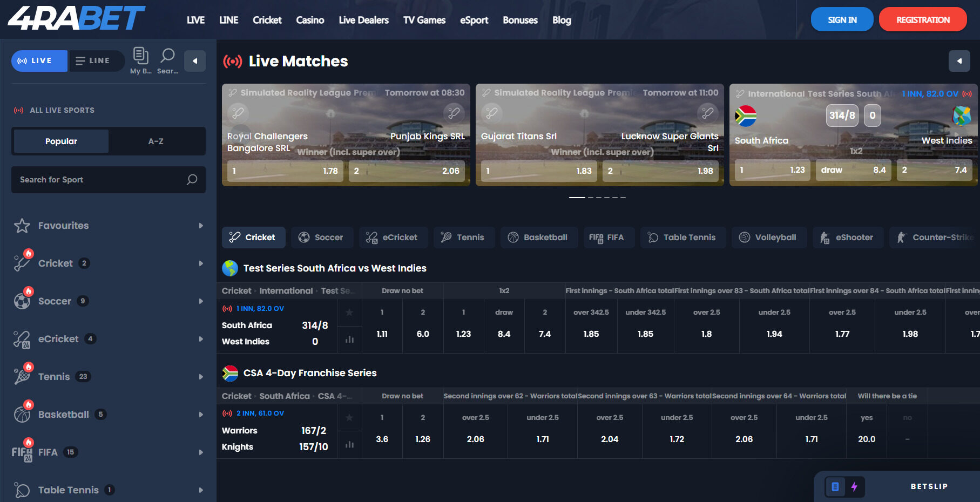This screenshot has width=980, height=502.
Task: Expand the Basketball sidebar category
Action: point(201,415)
